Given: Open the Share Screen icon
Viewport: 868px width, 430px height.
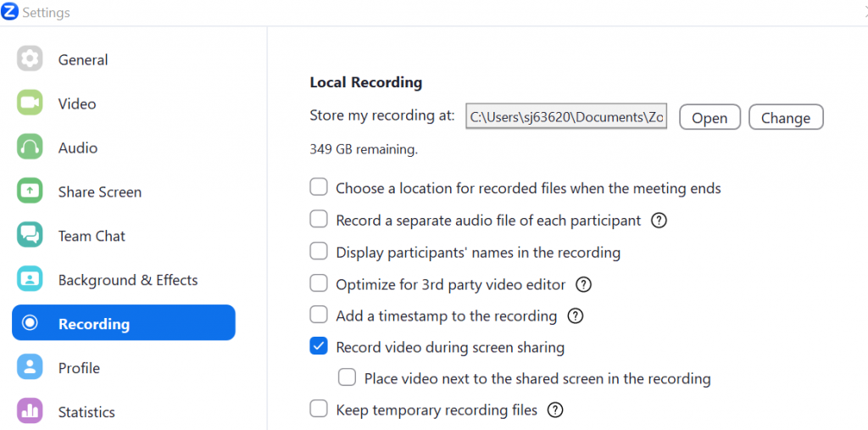Looking at the screenshot, I should pyautogui.click(x=30, y=192).
